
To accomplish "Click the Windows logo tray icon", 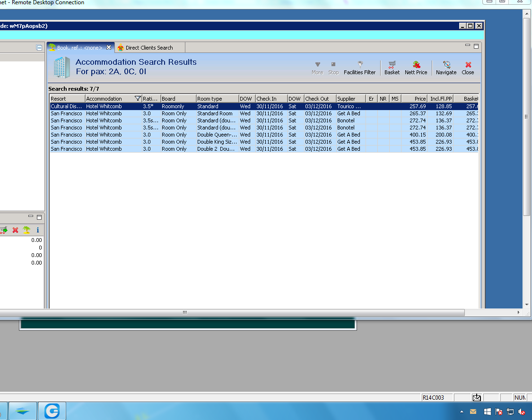I will (x=487, y=411).
